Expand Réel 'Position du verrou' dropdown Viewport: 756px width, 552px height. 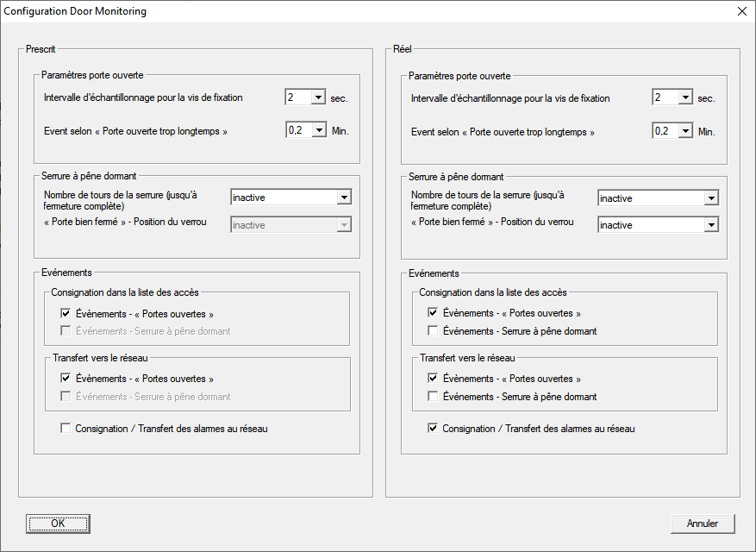coord(711,225)
